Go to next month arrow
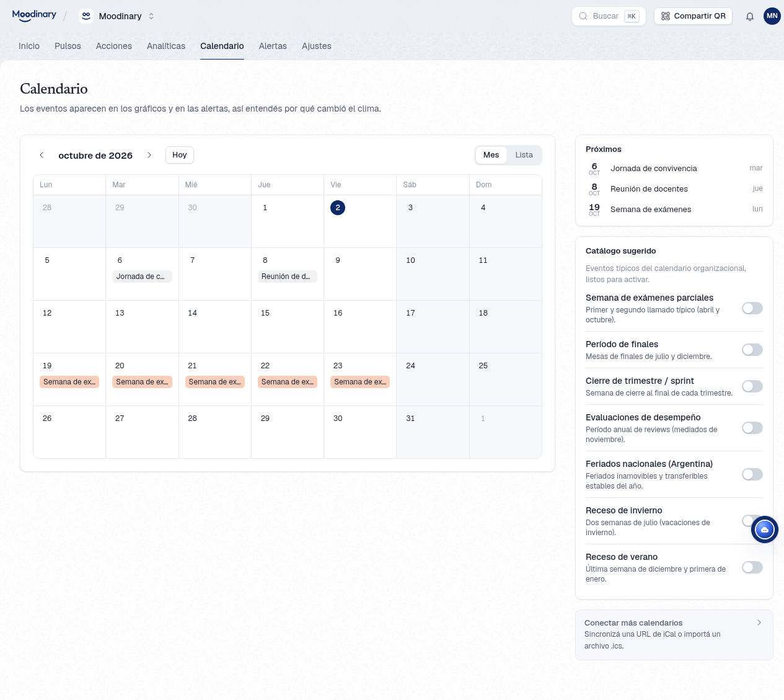Screen dimensions: 784x700 (149, 155)
